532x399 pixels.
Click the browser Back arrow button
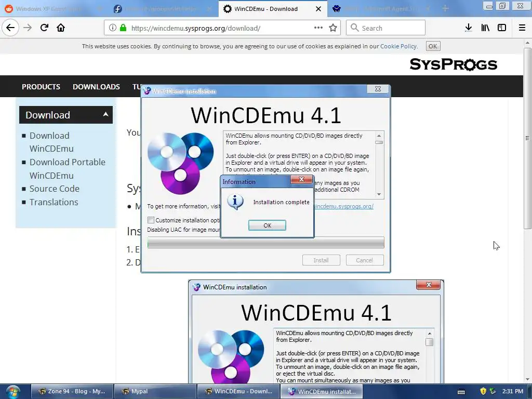(x=10, y=28)
